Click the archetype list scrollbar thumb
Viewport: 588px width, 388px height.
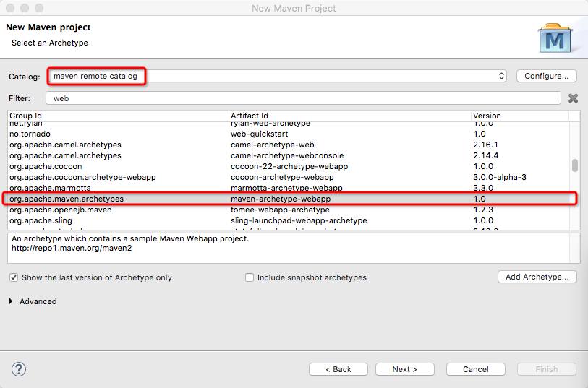click(575, 165)
